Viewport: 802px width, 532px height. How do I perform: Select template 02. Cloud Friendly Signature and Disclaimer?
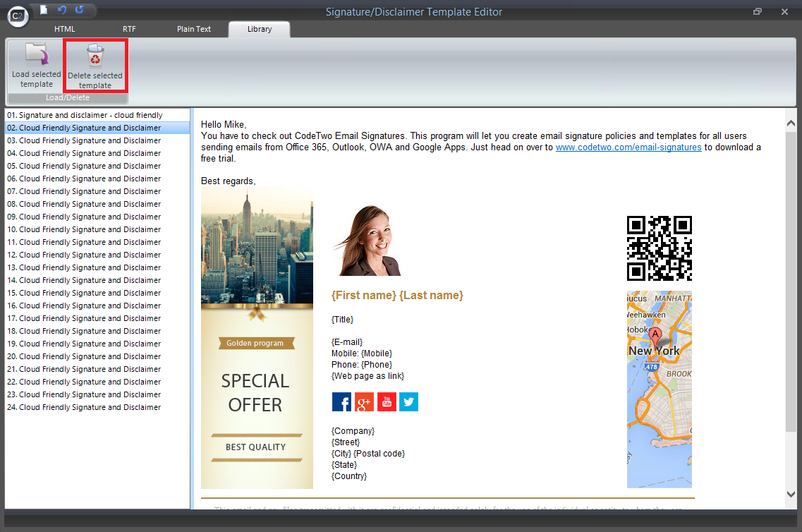point(97,128)
